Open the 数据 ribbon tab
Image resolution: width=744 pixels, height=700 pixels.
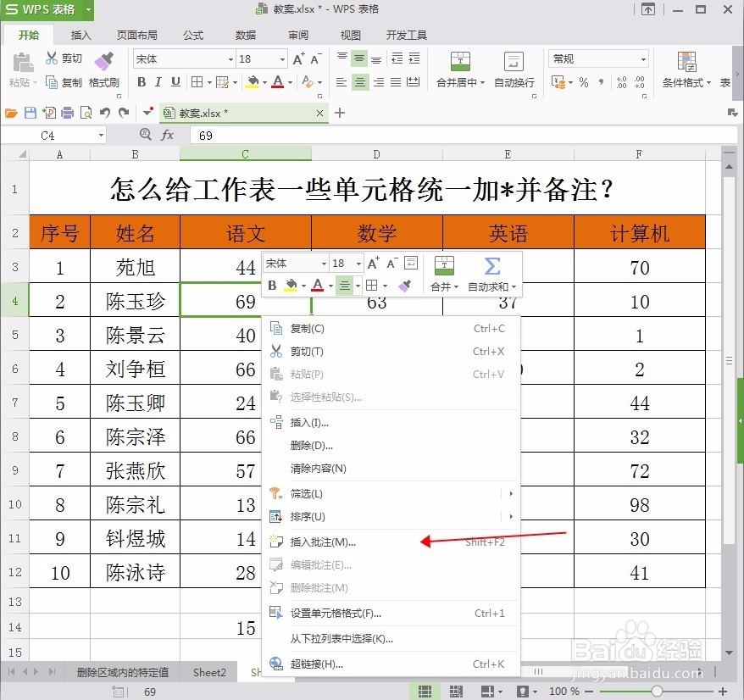click(x=246, y=35)
